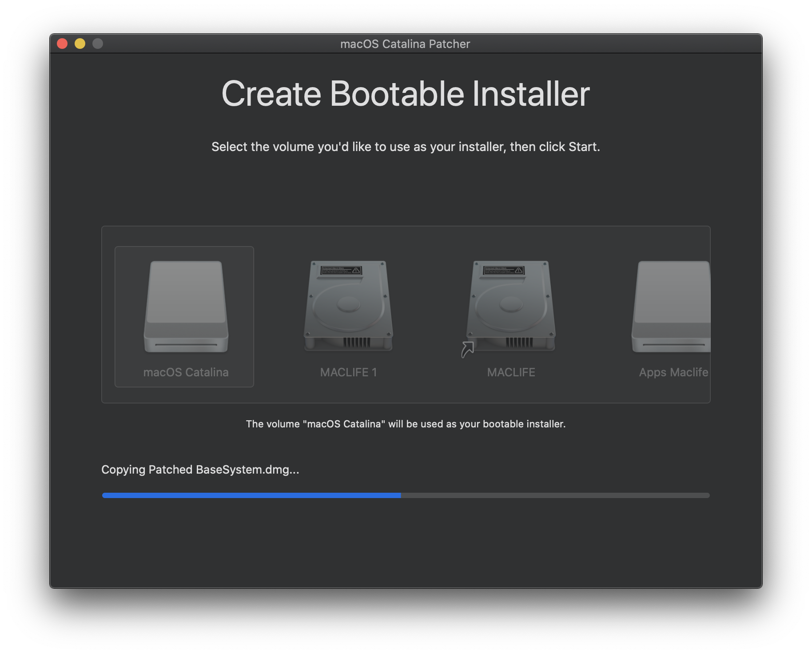Click the MACLIFE label under its drive
Screen dimensions: 812x654
pyautogui.click(x=511, y=372)
